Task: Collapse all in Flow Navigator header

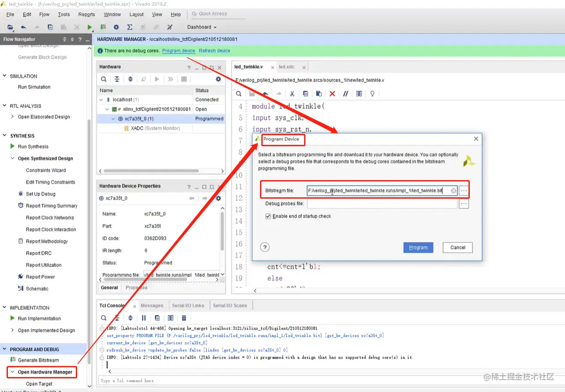Action: [64, 39]
